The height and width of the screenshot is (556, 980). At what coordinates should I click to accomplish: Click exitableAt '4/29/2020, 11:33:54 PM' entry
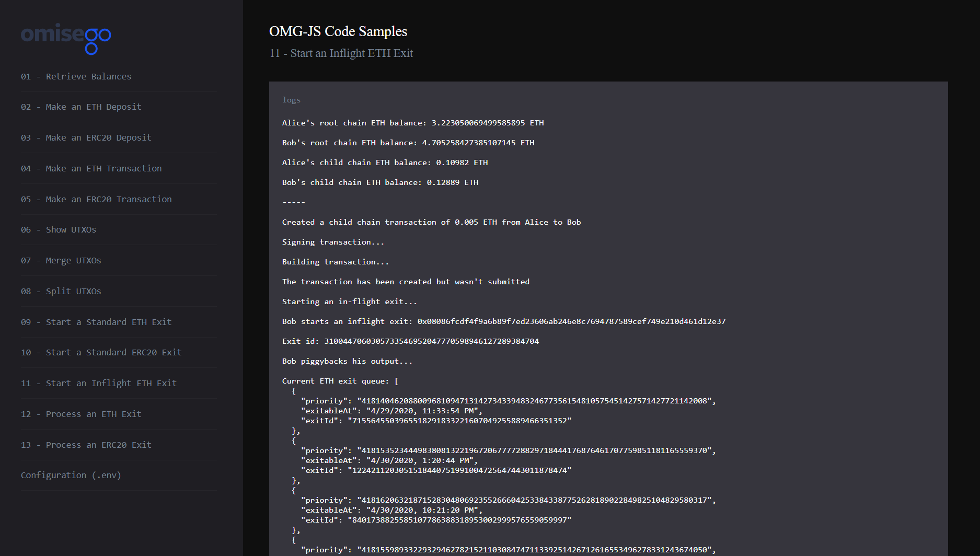coord(392,411)
